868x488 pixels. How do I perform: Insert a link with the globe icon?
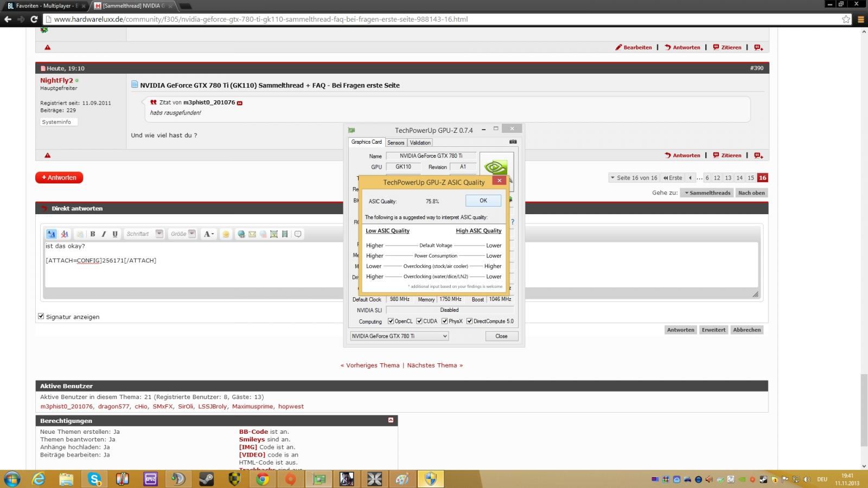pos(241,234)
